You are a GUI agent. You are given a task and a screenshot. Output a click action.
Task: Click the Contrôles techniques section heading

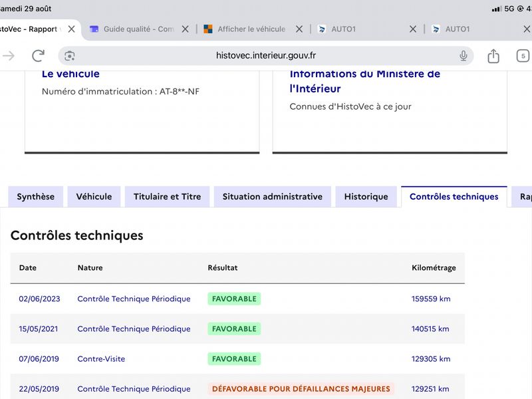click(x=77, y=235)
